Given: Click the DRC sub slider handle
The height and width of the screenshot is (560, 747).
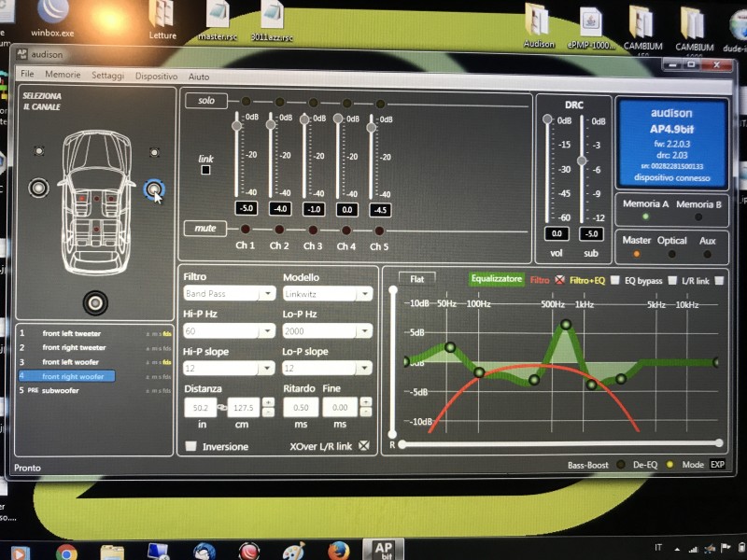Looking at the screenshot, I should (x=582, y=161).
